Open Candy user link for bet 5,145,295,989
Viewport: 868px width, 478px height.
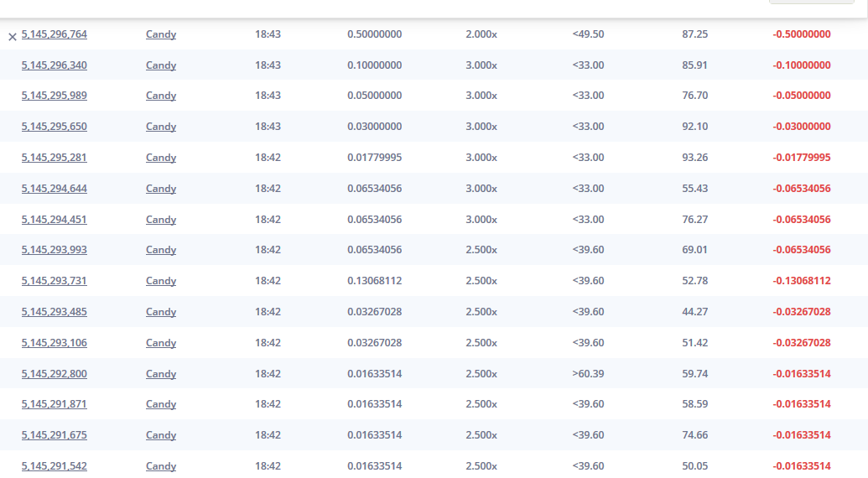click(x=161, y=96)
